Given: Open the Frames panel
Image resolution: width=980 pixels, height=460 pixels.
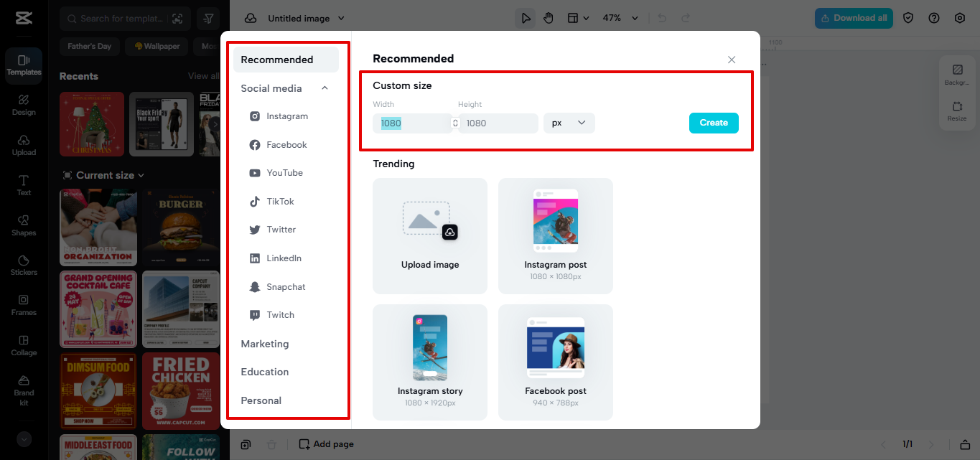Looking at the screenshot, I should pos(23,306).
